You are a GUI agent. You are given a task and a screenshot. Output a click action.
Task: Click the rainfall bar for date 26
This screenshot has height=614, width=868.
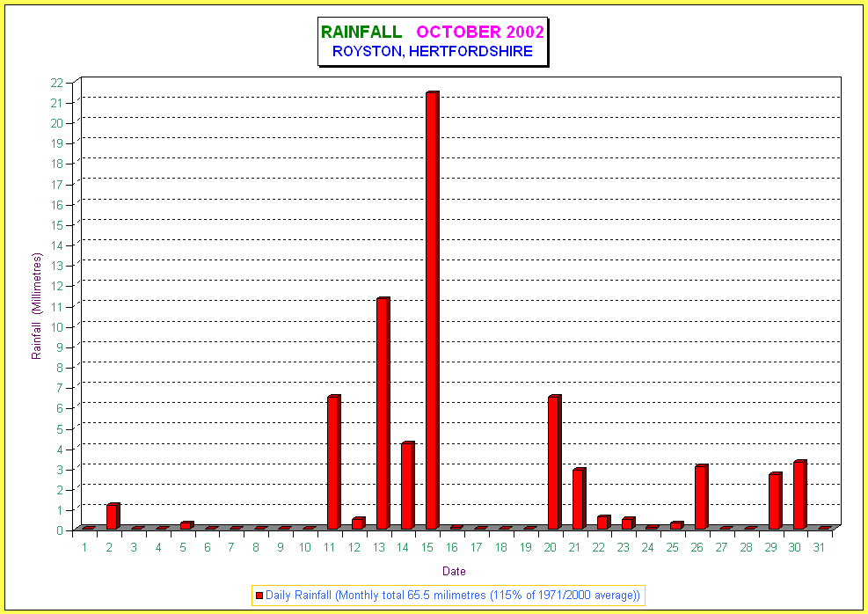(701, 498)
